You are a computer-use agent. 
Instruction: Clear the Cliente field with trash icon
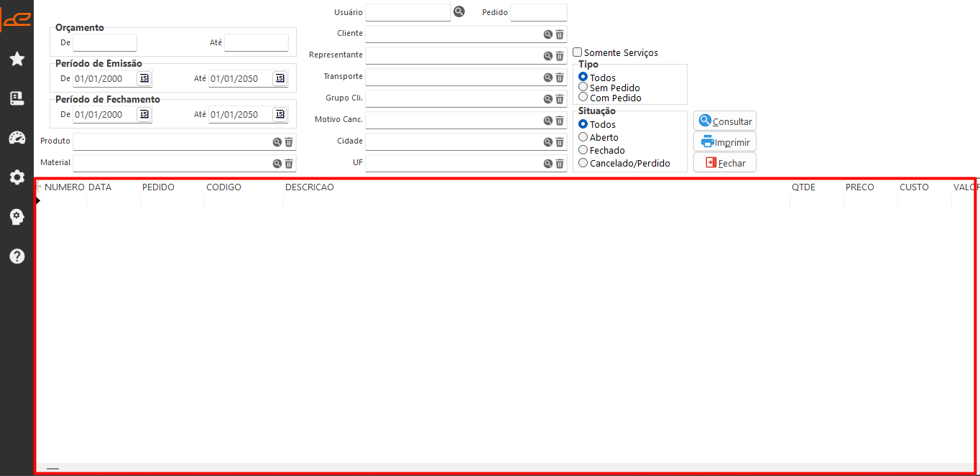(x=560, y=34)
